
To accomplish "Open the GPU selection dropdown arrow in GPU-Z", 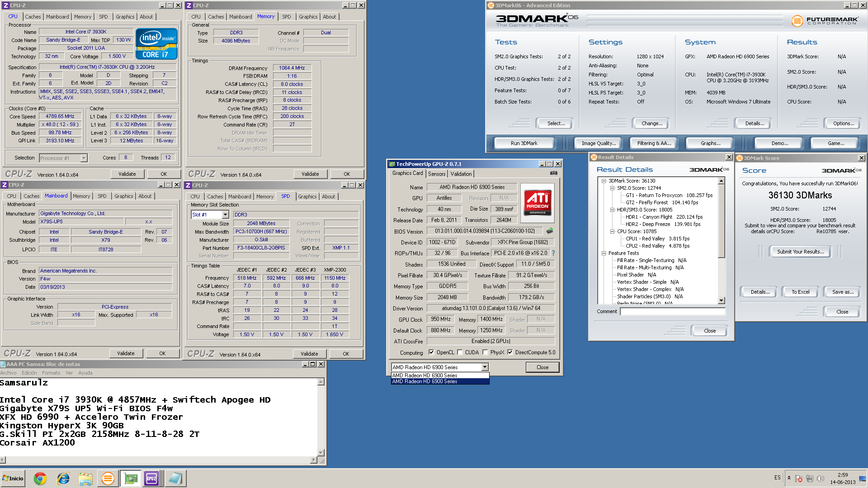I will coord(485,367).
